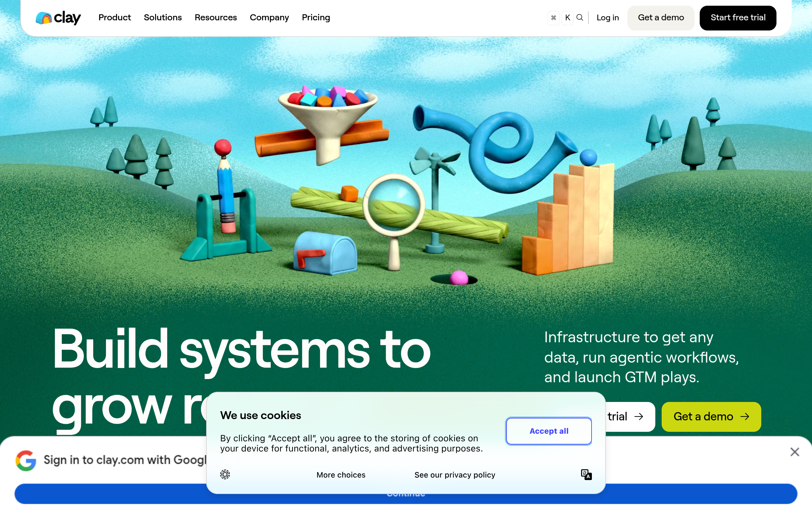Close the Google sign-in prompt
The height and width of the screenshot is (508, 812).
coord(795,452)
